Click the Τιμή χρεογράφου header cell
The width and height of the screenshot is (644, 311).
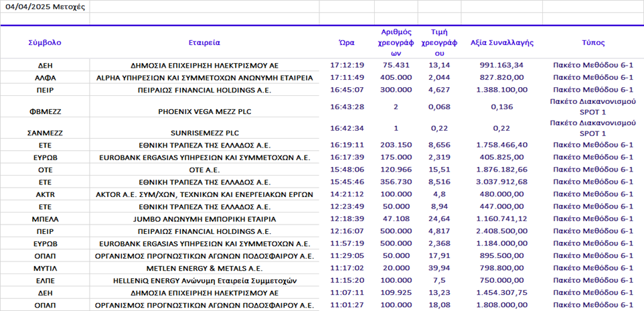pyautogui.click(x=439, y=42)
